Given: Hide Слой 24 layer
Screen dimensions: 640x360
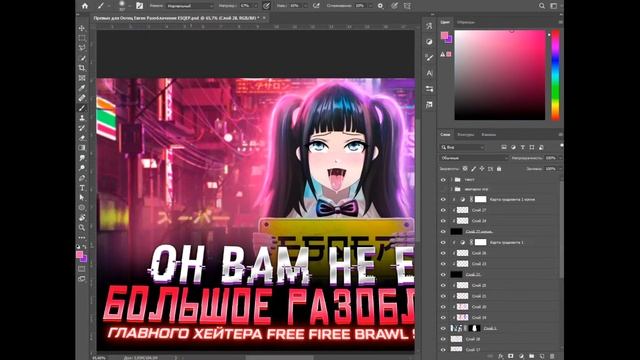Looking at the screenshot, I should [443, 221].
